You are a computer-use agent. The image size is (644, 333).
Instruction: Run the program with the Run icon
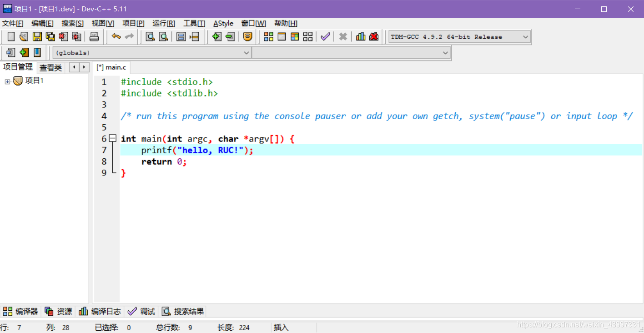point(282,37)
